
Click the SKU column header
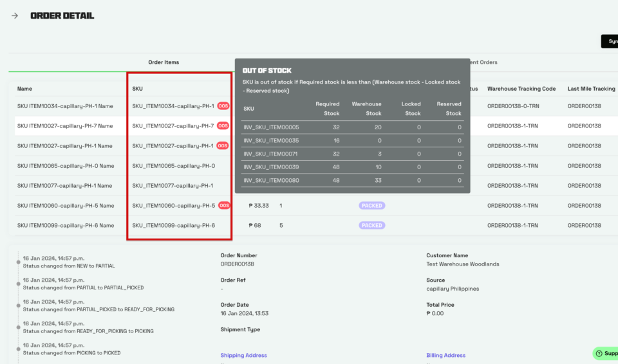(x=138, y=89)
